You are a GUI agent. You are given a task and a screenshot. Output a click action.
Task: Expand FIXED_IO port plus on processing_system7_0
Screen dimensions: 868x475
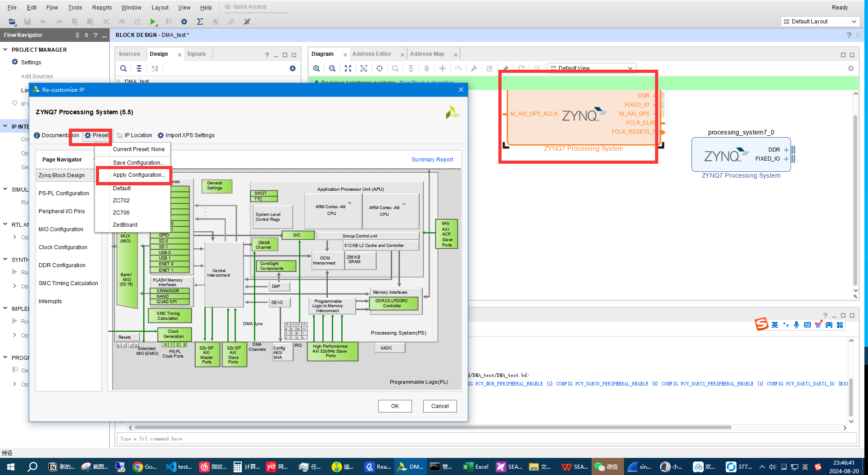pos(786,159)
